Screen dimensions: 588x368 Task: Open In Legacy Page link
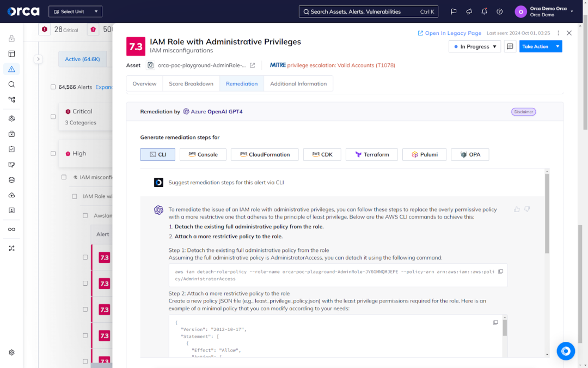tap(450, 33)
